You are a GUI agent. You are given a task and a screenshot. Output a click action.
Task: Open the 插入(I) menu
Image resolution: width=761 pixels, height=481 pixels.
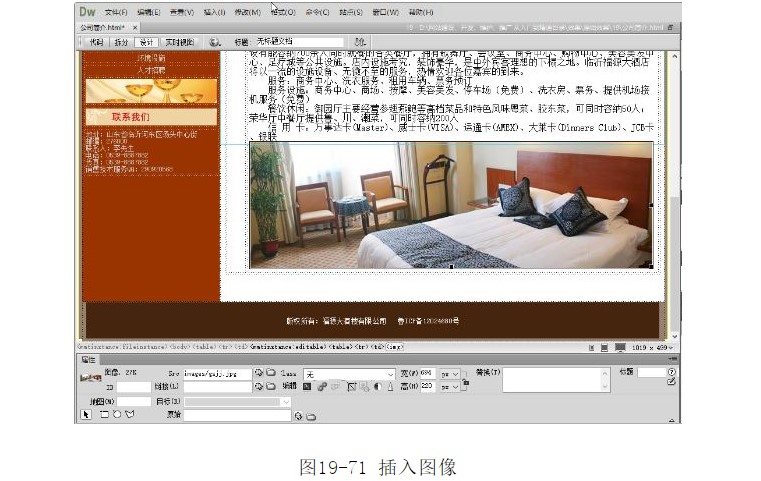[214, 12]
